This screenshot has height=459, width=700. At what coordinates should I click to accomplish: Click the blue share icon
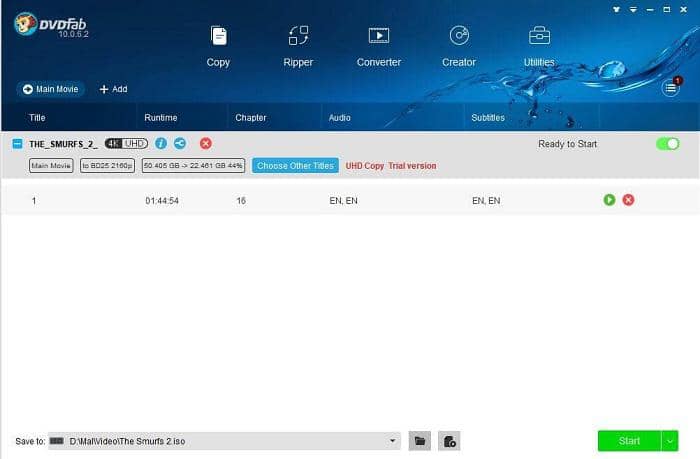180,143
